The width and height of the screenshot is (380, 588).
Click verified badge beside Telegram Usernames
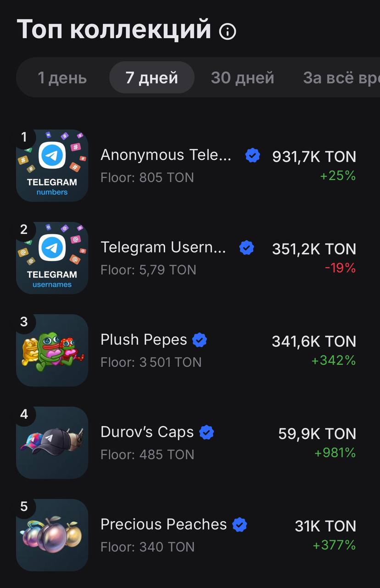[247, 248]
